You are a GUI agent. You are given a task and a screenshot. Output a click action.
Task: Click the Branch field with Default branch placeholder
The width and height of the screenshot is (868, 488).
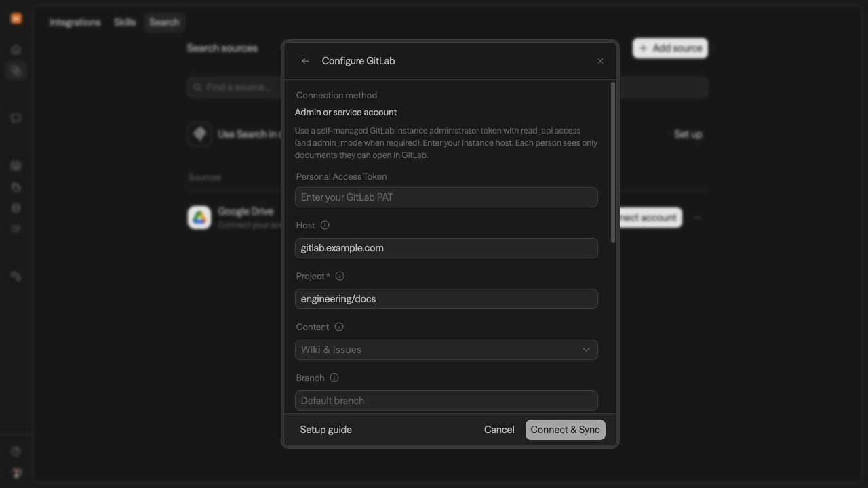click(x=446, y=401)
